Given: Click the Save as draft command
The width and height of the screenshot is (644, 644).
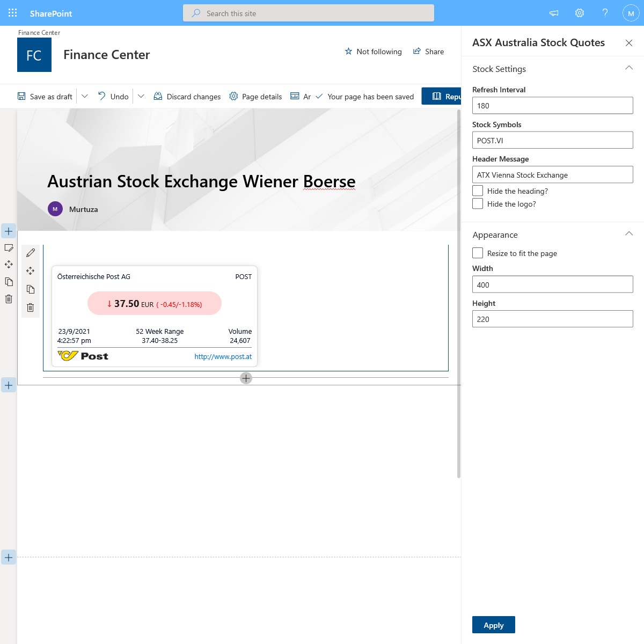Looking at the screenshot, I should [45, 97].
